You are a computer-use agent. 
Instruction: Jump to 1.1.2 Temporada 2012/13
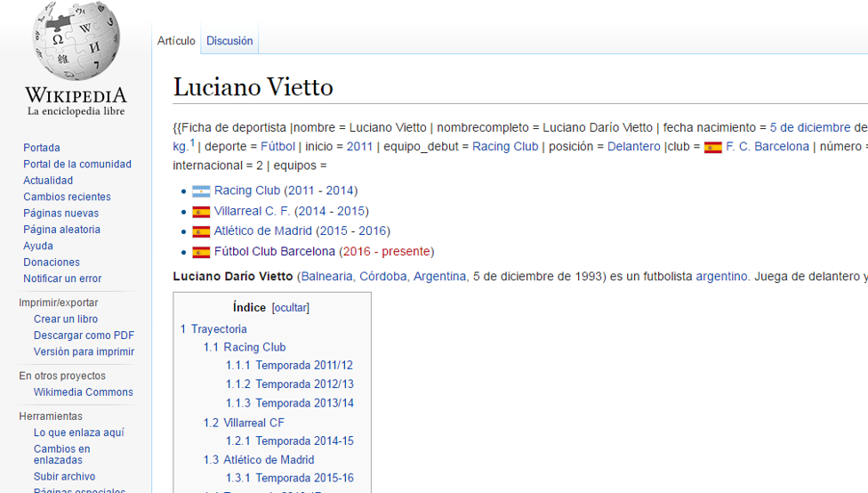[x=290, y=384]
